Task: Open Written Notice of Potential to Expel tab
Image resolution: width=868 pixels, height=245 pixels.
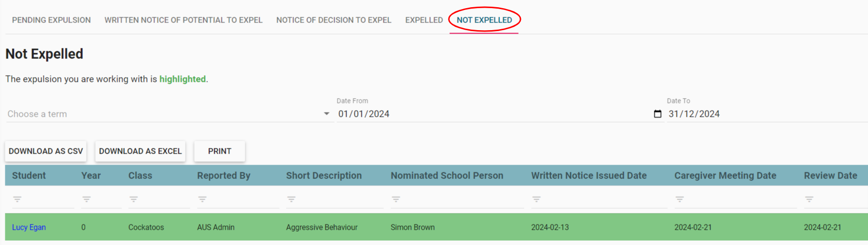Action: point(184,20)
